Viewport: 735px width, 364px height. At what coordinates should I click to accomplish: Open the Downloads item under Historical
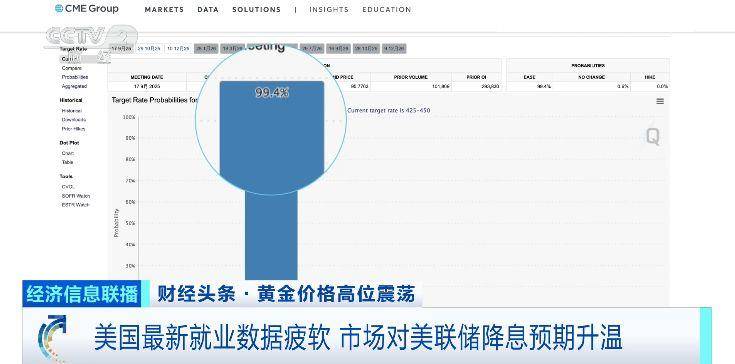pos(74,119)
